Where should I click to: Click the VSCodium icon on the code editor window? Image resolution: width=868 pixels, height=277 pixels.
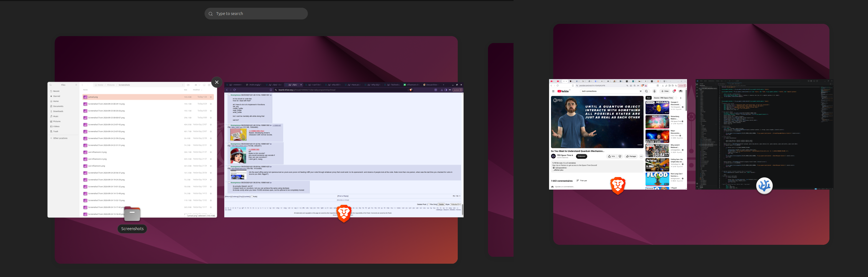click(x=764, y=186)
